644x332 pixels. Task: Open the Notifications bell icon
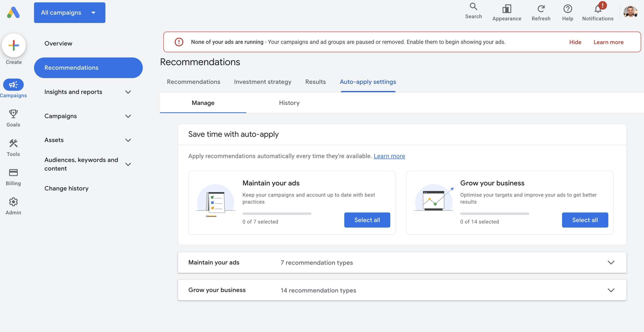[598, 9]
